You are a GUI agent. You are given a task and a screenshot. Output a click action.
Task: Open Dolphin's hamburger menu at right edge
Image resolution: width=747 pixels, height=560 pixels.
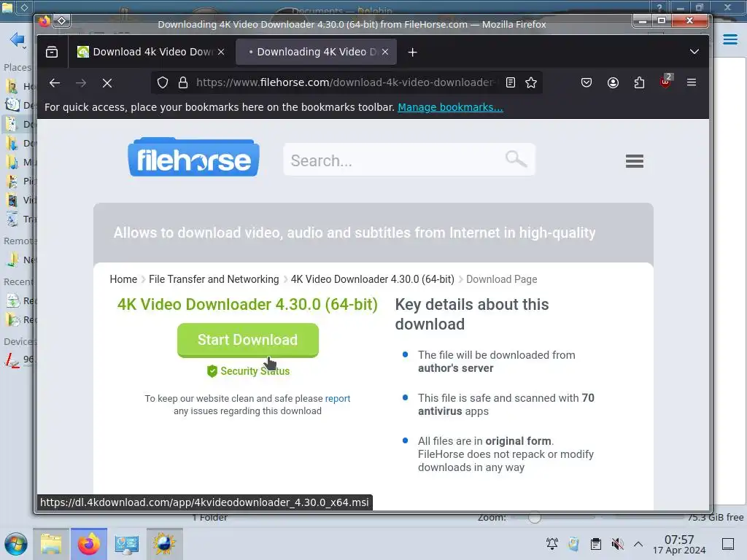[x=729, y=39]
